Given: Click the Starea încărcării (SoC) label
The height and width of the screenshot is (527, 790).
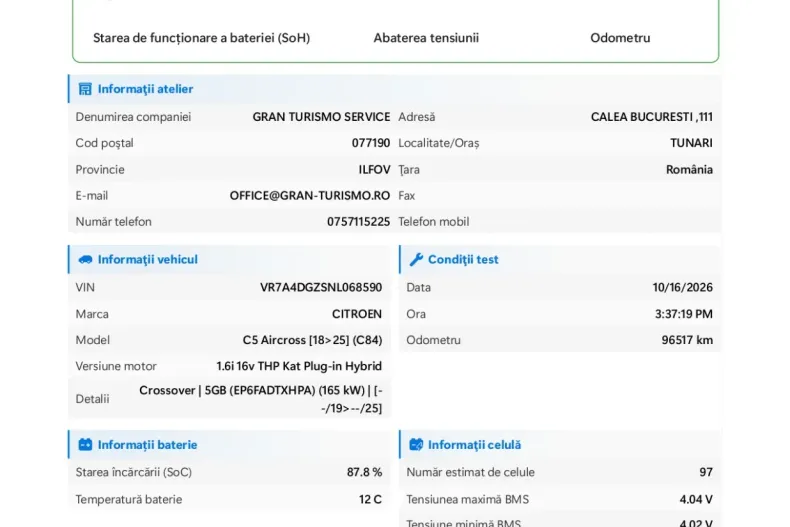Looking at the screenshot, I should (134, 472).
